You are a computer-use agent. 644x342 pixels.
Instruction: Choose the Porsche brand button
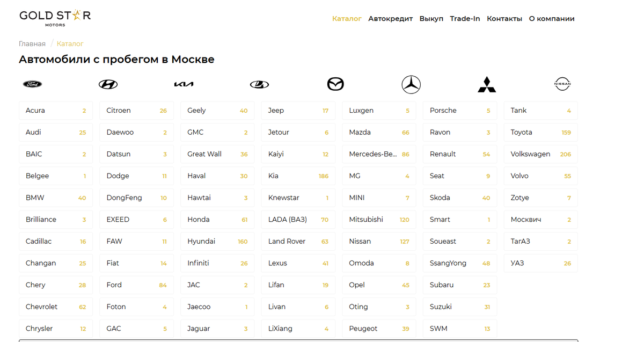[x=460, y=111]
